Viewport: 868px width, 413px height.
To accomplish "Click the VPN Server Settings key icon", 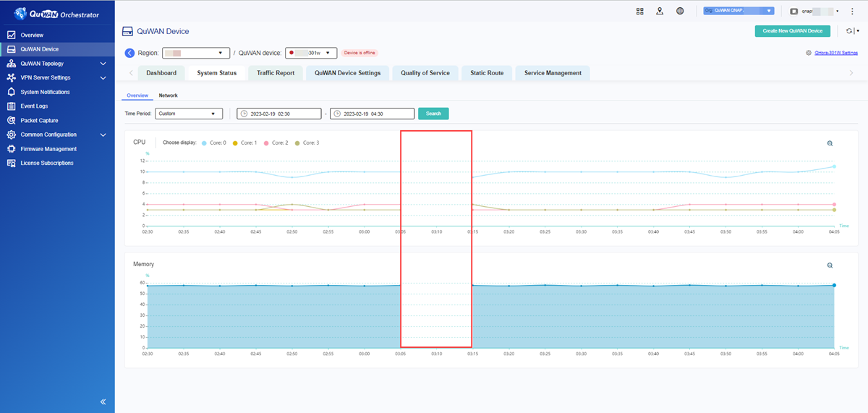I will tap(11, 77).
